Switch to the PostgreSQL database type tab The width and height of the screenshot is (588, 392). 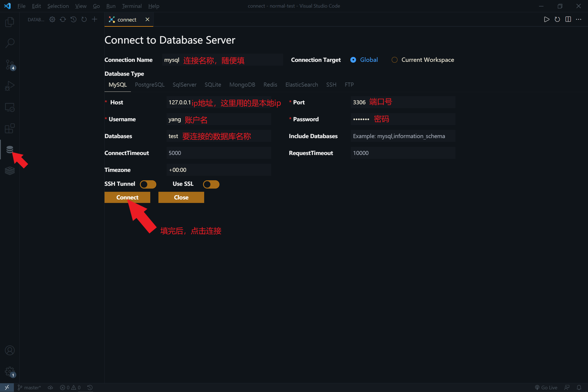click(x=149, y=84)
